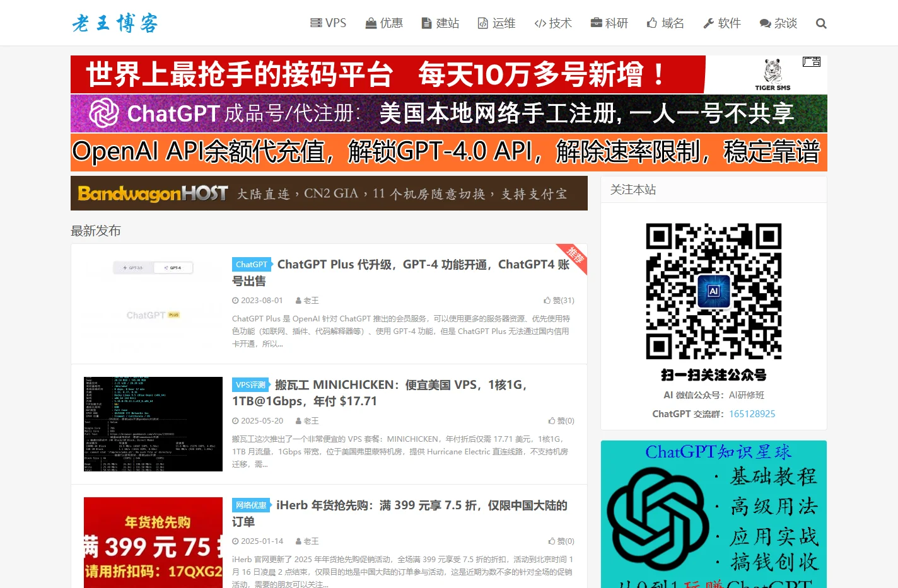Viewport: 898px width, 588px height.
Task: Open the 老王博客 site logo
Action: [115, 23]
